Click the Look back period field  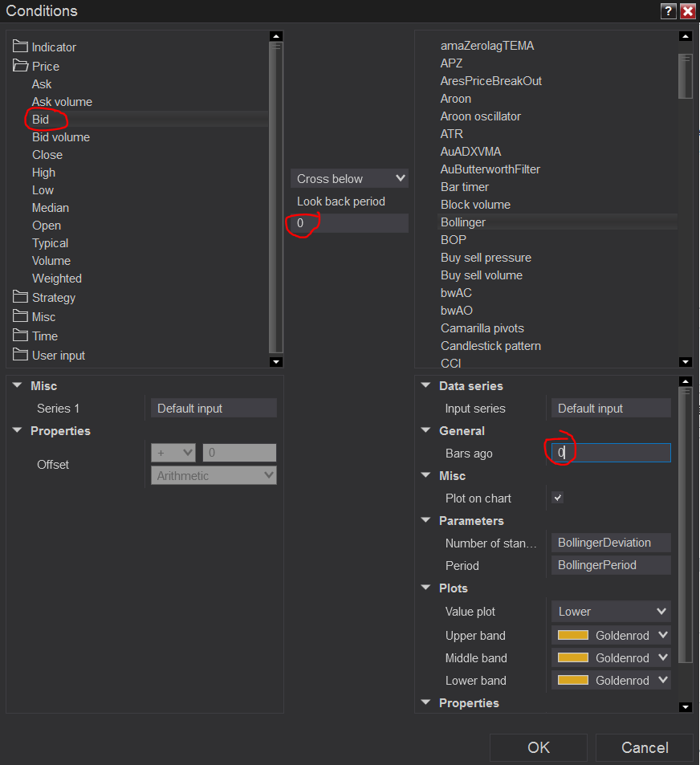pyautogui.click(x=349, y=223)
